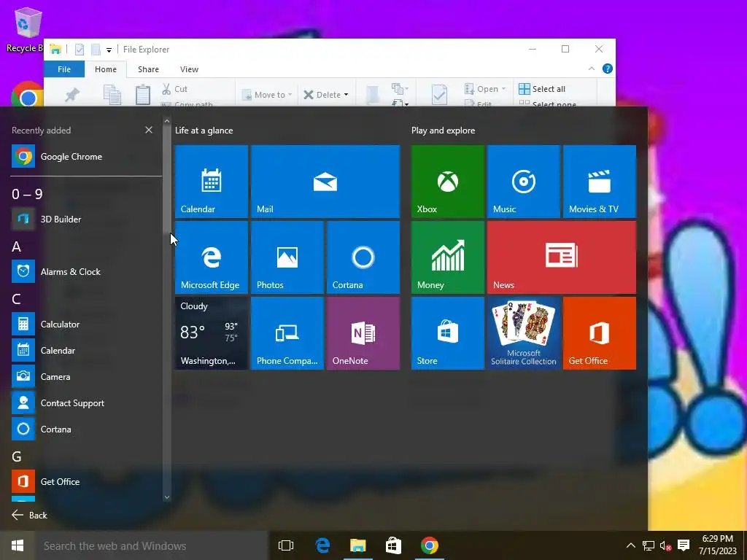Open Edge from the taskbar
Image resolution: width=747 pixels, height=560 pixels.
click(x=322, y=545)
